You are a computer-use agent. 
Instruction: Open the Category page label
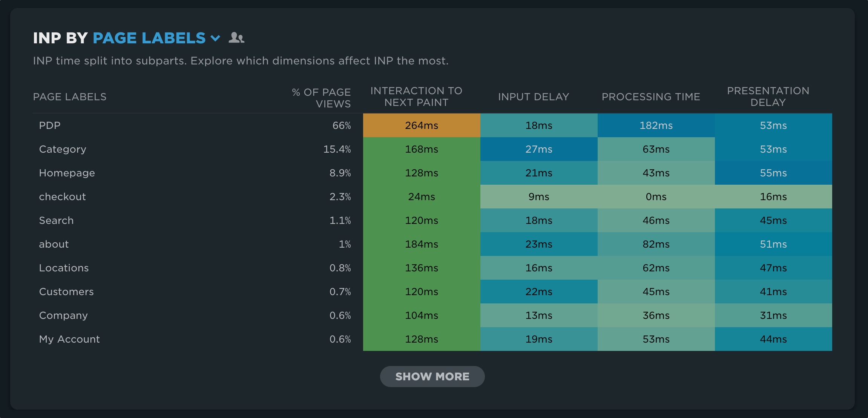[x=63, y=149]
